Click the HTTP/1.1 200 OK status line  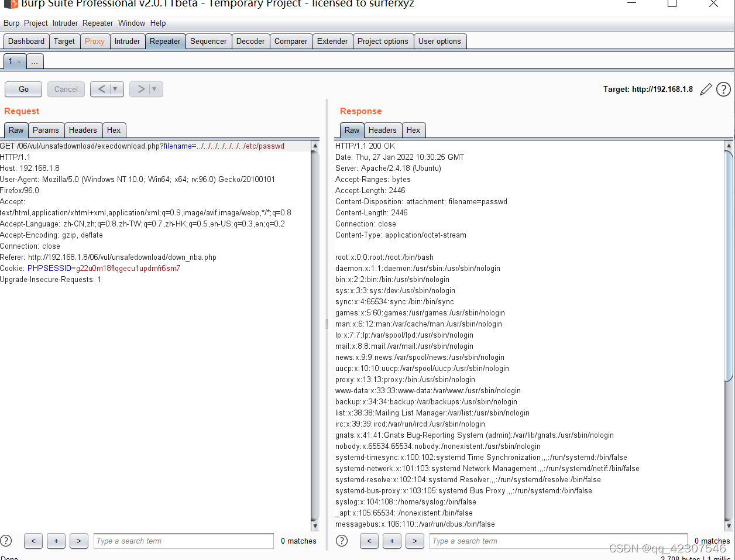(365, 146)
